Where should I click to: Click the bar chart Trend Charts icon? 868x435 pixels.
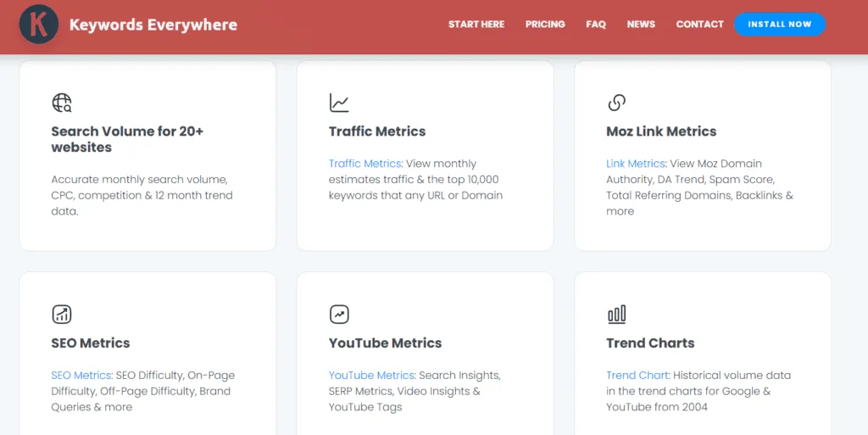(617, 315)
